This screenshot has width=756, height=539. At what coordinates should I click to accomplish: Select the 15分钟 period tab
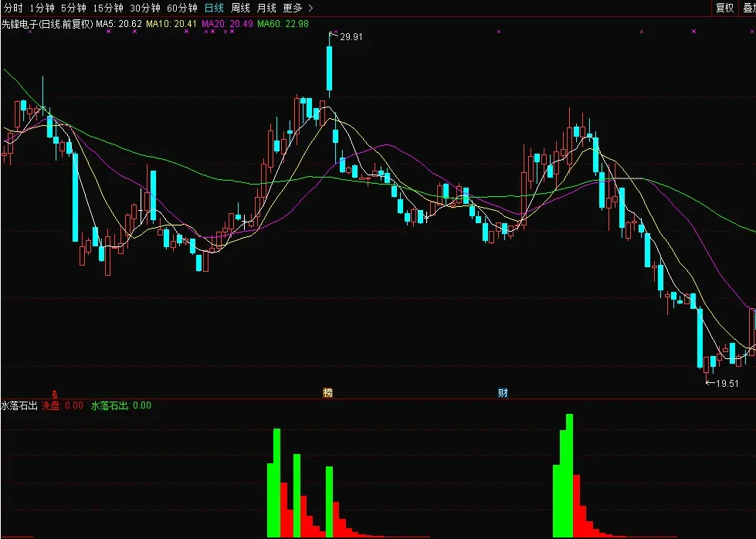[x=108, y=8]
